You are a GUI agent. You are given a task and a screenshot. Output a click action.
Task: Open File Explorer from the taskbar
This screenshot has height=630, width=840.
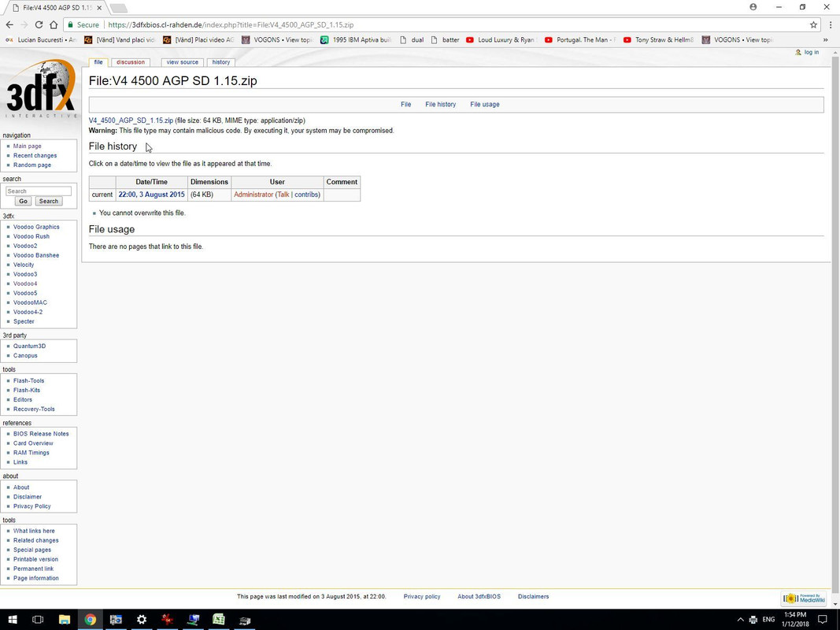tap(65, 619)
